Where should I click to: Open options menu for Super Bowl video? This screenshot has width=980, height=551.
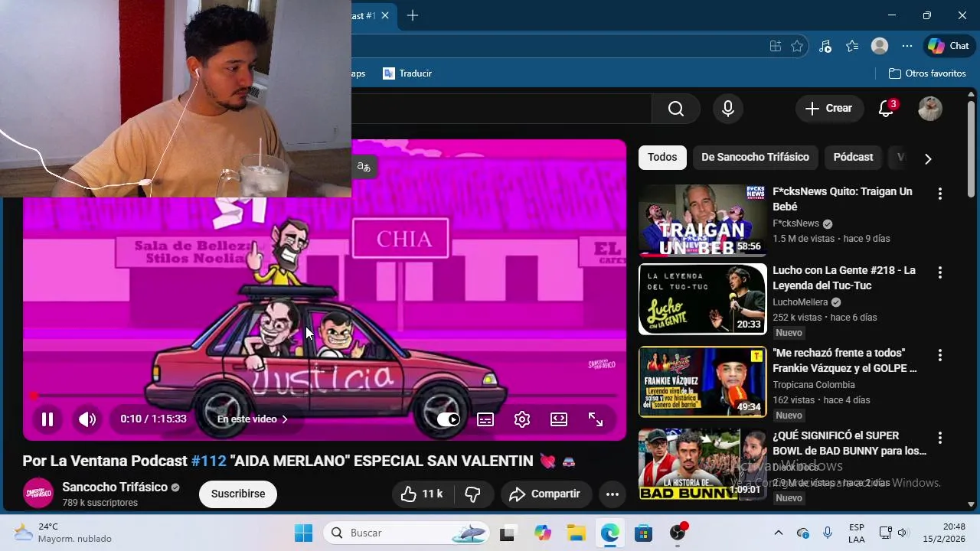940,439
